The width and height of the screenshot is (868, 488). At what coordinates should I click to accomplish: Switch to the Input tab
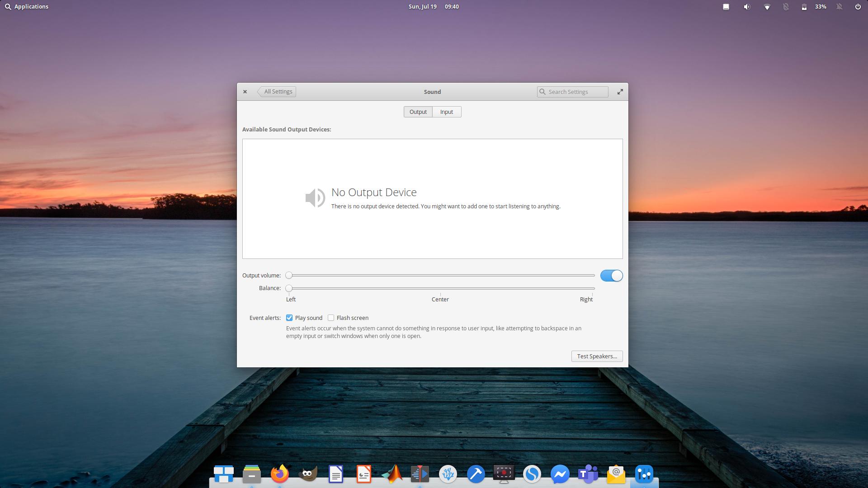(x=446, y=112)
